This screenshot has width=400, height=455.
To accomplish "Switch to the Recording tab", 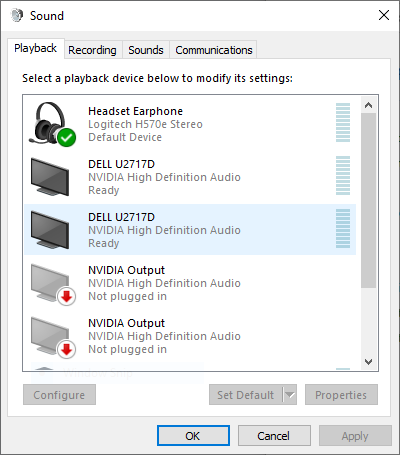I will coord(92,50).
